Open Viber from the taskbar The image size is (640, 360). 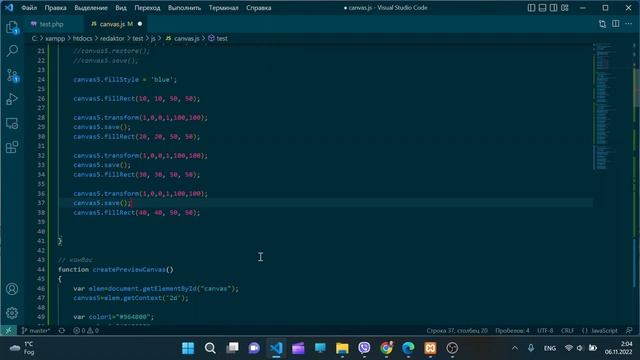pos(364,348)
